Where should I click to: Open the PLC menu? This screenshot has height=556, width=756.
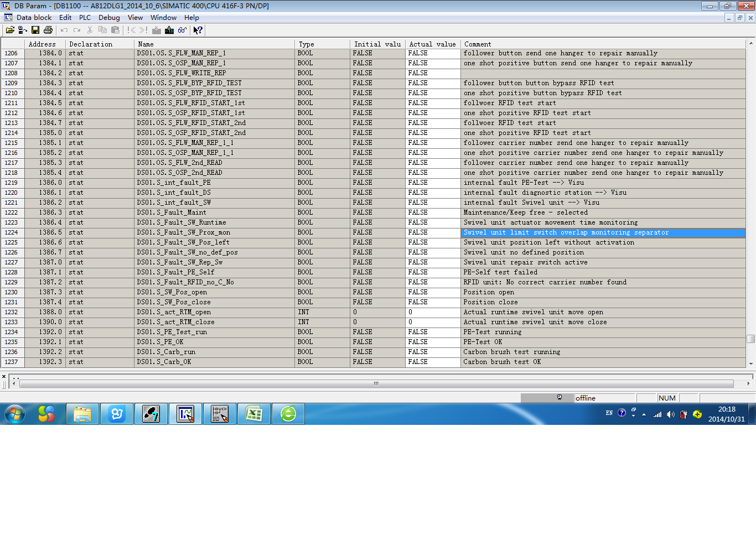(85, 18)
